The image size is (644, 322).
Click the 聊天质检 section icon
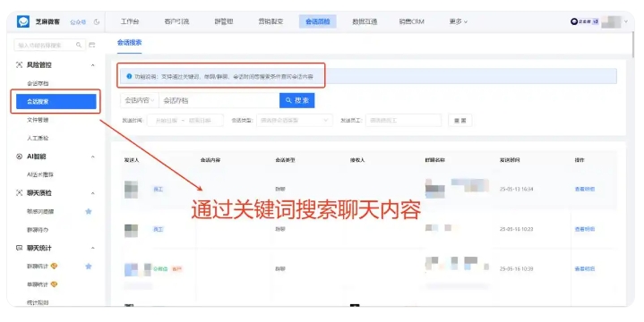19,193
